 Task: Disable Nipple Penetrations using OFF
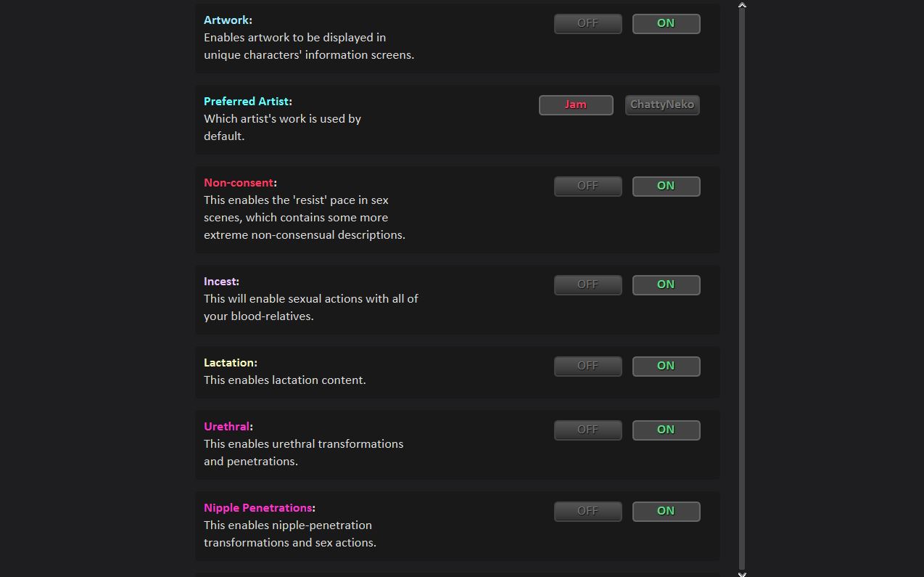[587, 511]
